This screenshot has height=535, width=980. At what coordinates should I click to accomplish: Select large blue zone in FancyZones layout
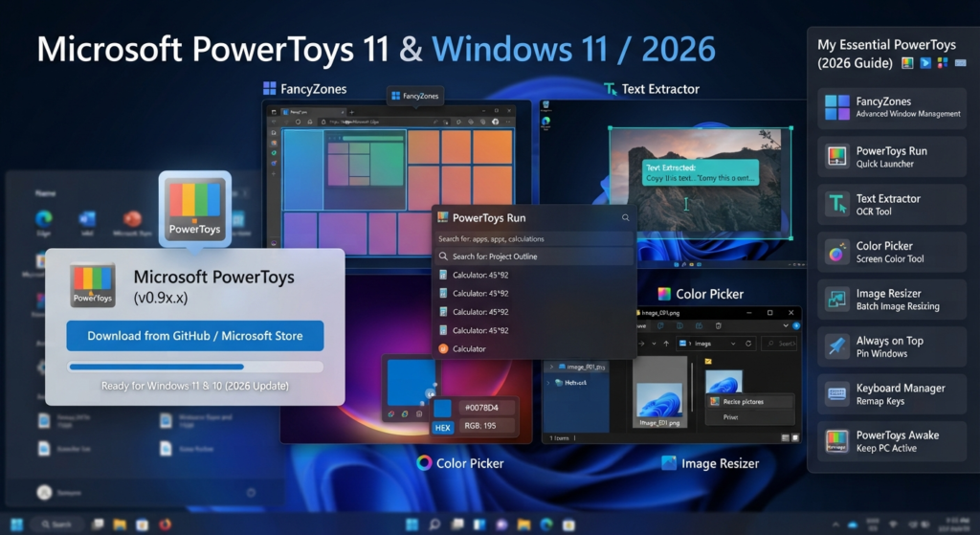coord(302,169)
